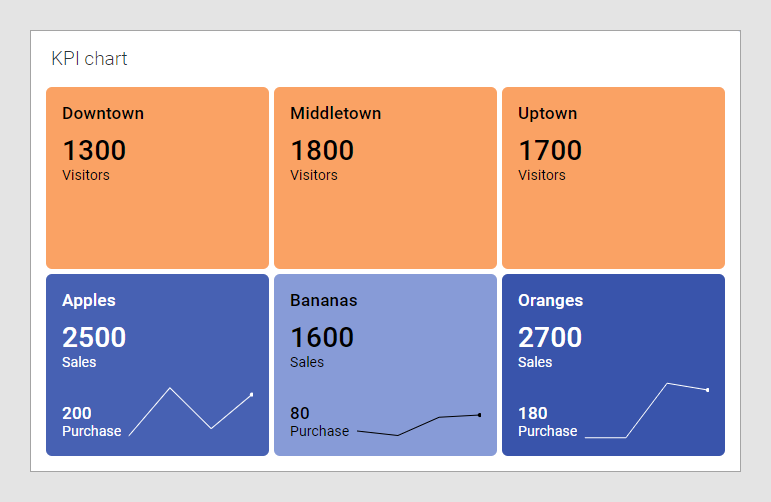Click the Apples 200 purchase value

(x=77, y=413)
